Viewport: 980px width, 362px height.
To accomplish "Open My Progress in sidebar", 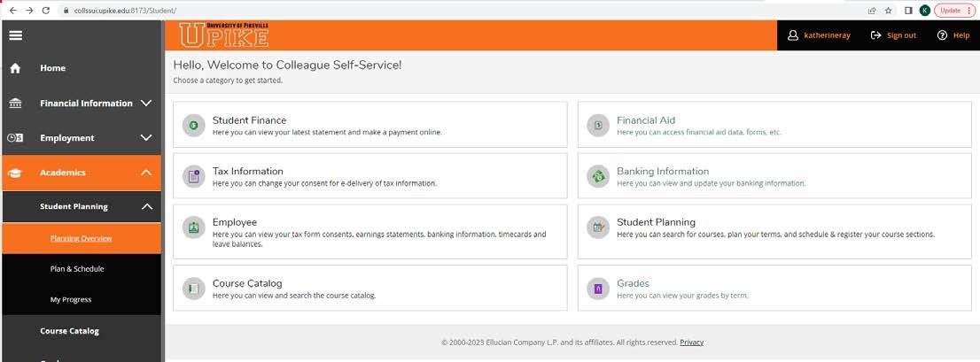I will [71, 300].
